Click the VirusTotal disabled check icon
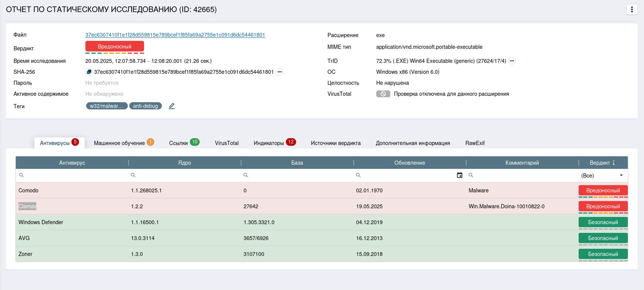This screenshot has width=644, height=290. 383,94
